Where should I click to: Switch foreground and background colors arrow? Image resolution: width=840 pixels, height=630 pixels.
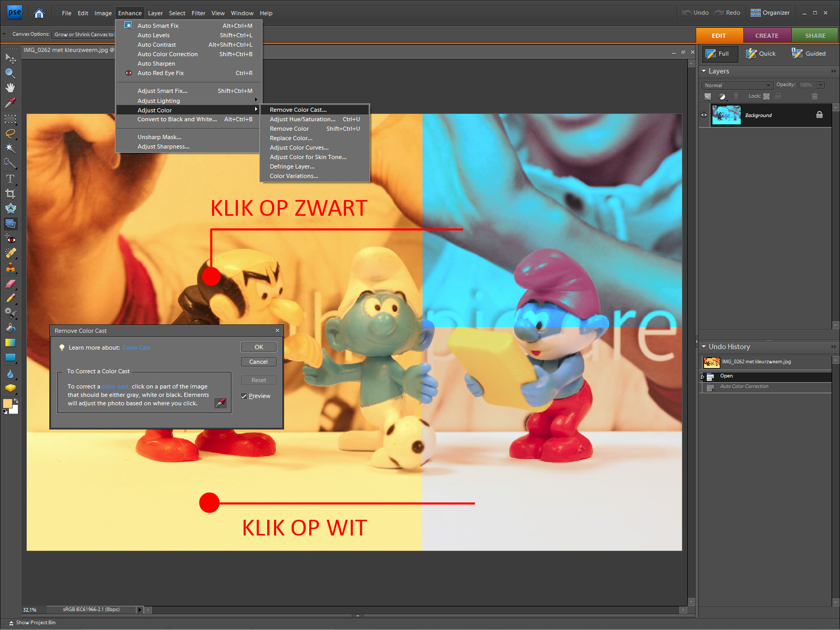[16, 401]
